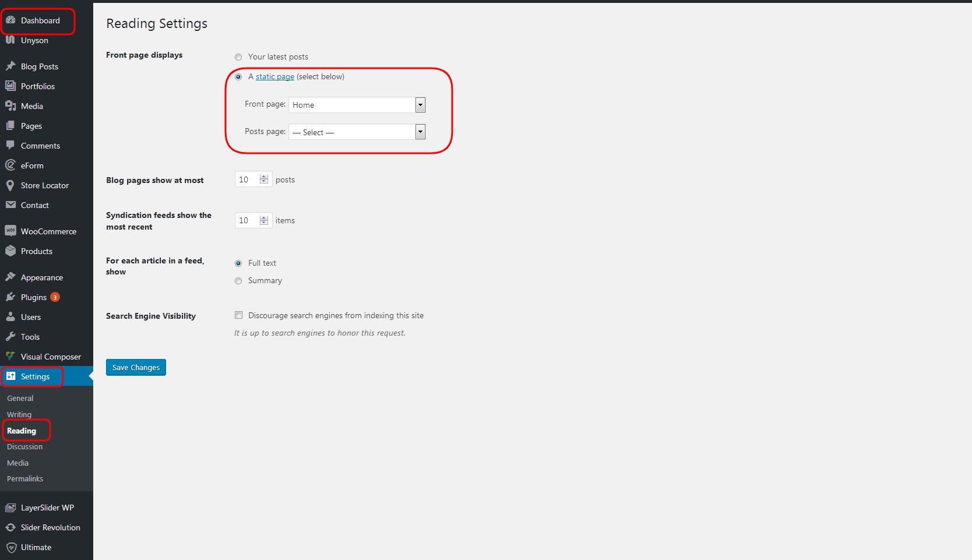
Task: Enable Discourage search engines from indexing
Action: click(x=238, y=315)
